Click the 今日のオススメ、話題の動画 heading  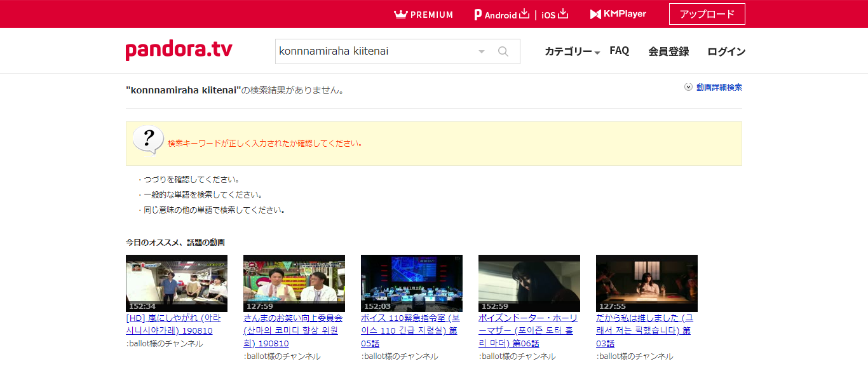click(175, 242)
